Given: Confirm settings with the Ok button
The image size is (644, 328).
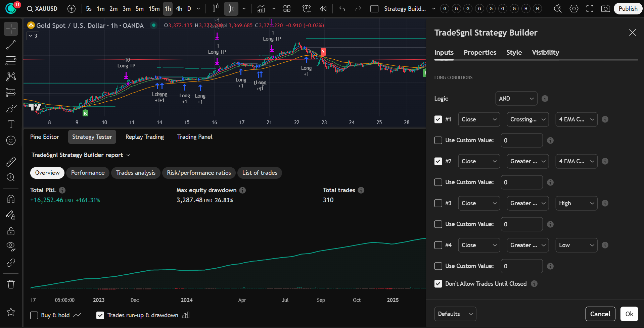Looking at the screenshot, I should pos(629,314).
